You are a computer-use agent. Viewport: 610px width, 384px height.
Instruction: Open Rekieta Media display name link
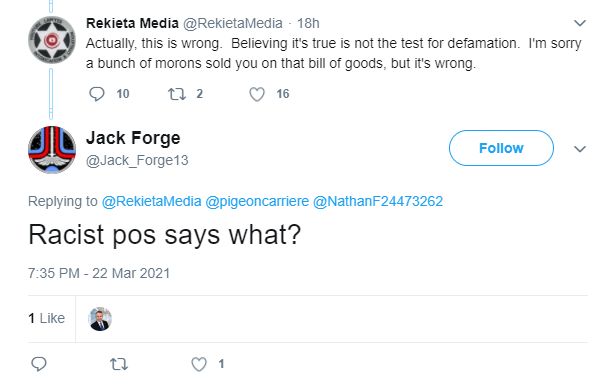pyautogui.click(x=132, y=23)
